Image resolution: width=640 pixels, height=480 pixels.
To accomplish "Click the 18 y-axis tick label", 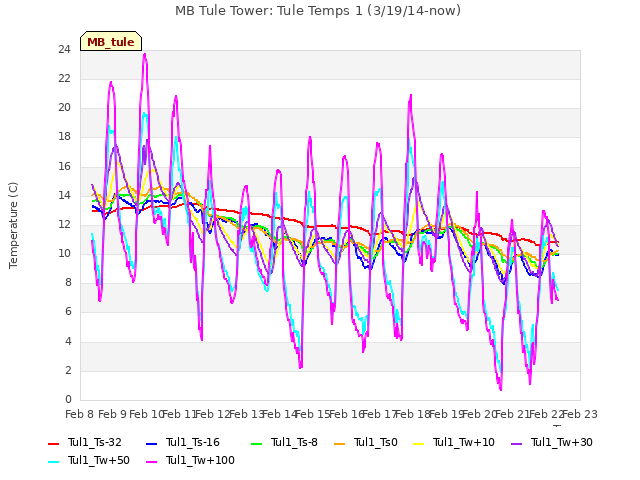I will pyautogui.click(x=64, y=137).
